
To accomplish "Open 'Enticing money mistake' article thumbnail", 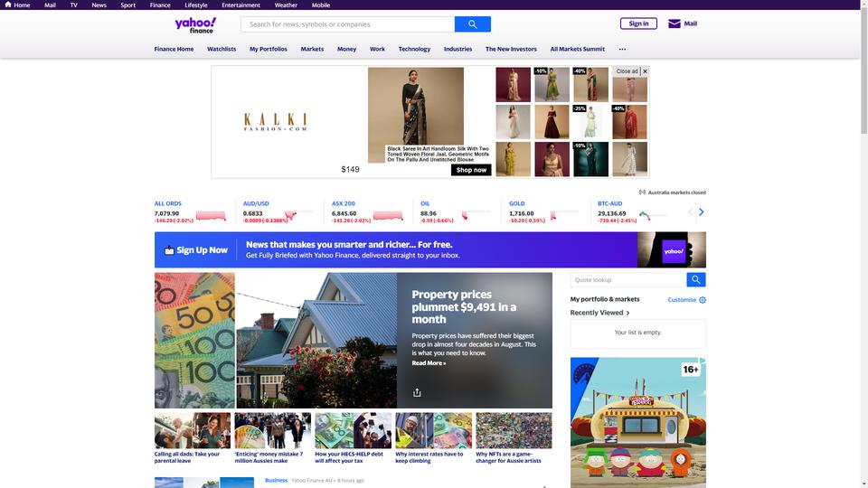I will (272, 430).
